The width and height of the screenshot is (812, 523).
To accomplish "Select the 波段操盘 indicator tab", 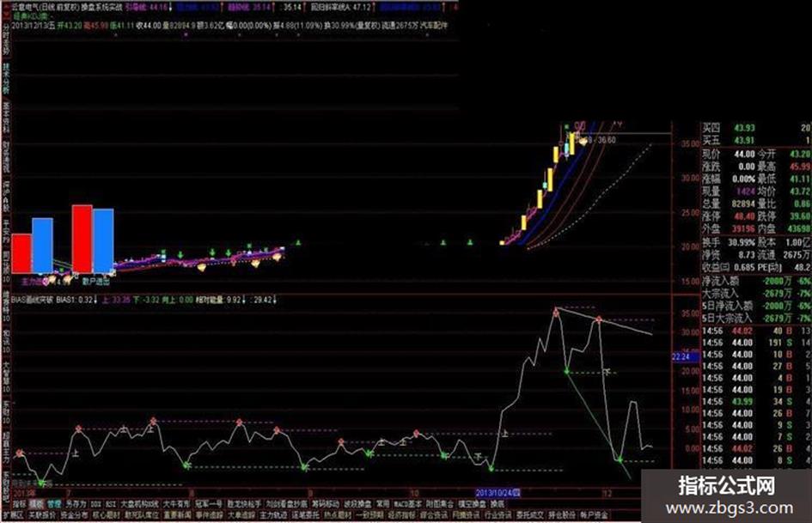I will point(357,503).
